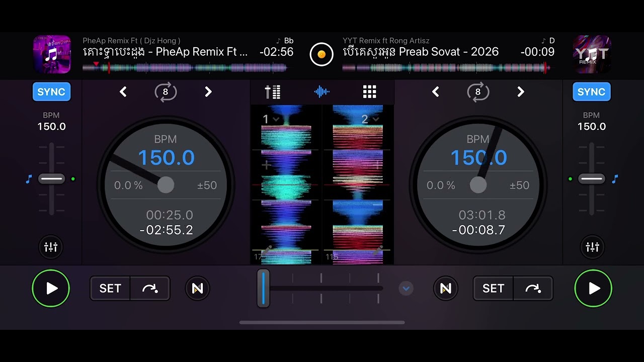Open left deck EQ mixer settings
Screen dimensions: 644x362
click(x=51, y=247)
